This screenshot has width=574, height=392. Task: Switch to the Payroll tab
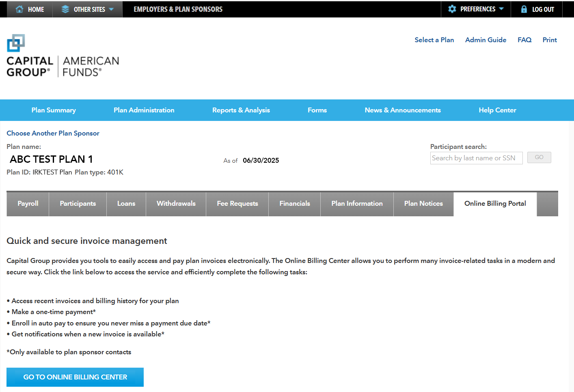click(x=27, y=204)
